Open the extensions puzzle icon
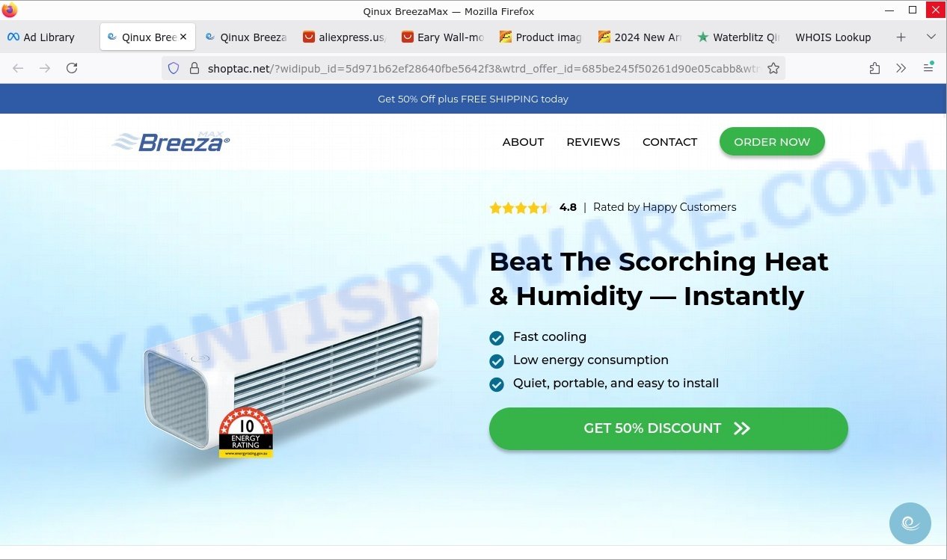947x560 pixels. pyautogui.click(x=874, y=68)
